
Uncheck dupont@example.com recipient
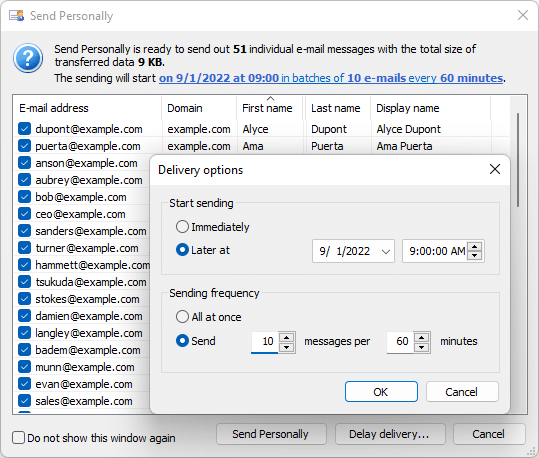[x=24, y=129]
